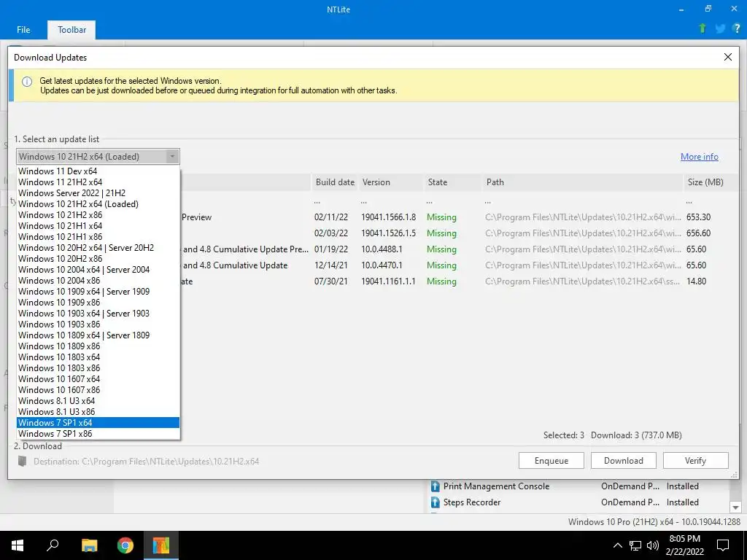Select Windows 10 1909 x64 | Server 1909
Screen dimensions: 747x560
[x=98, y=292]
